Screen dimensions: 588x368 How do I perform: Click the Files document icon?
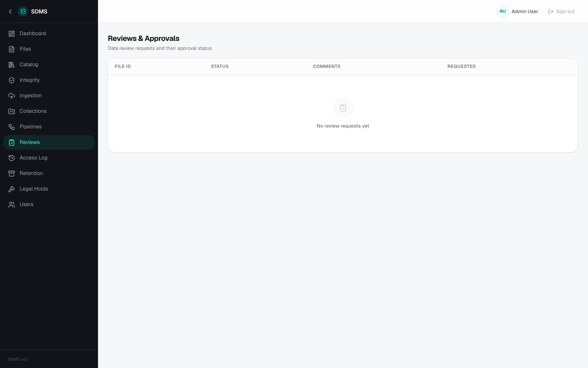coord(12,49)
